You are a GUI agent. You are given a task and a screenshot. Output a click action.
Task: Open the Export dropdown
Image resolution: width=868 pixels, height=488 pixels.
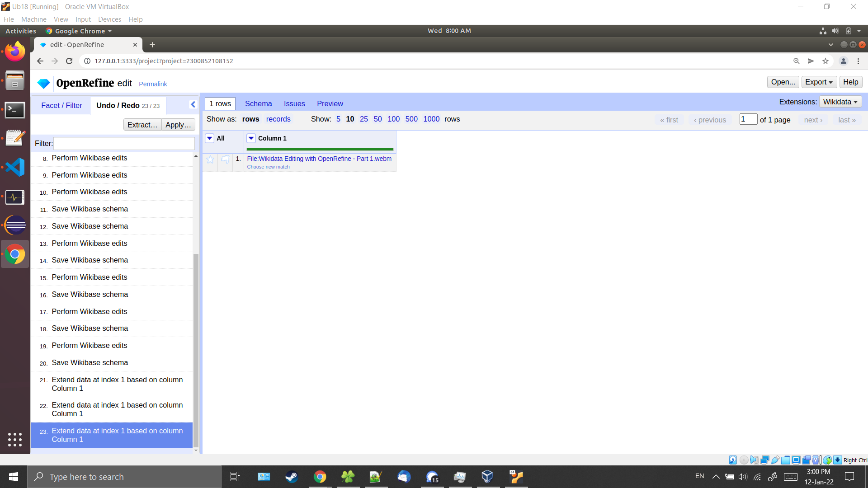819,82
